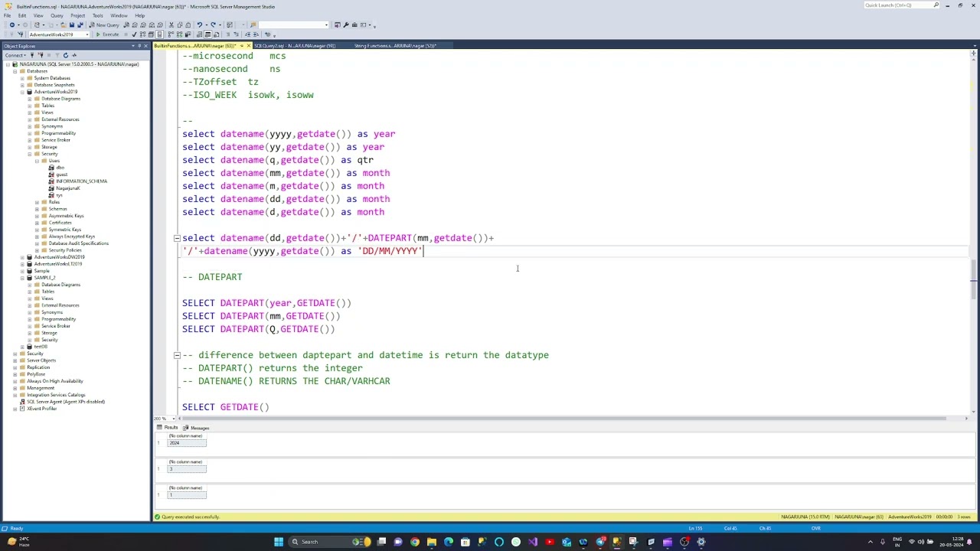Click the Disconnect plug icon in Object Explorer

click(x=41, y=55)
